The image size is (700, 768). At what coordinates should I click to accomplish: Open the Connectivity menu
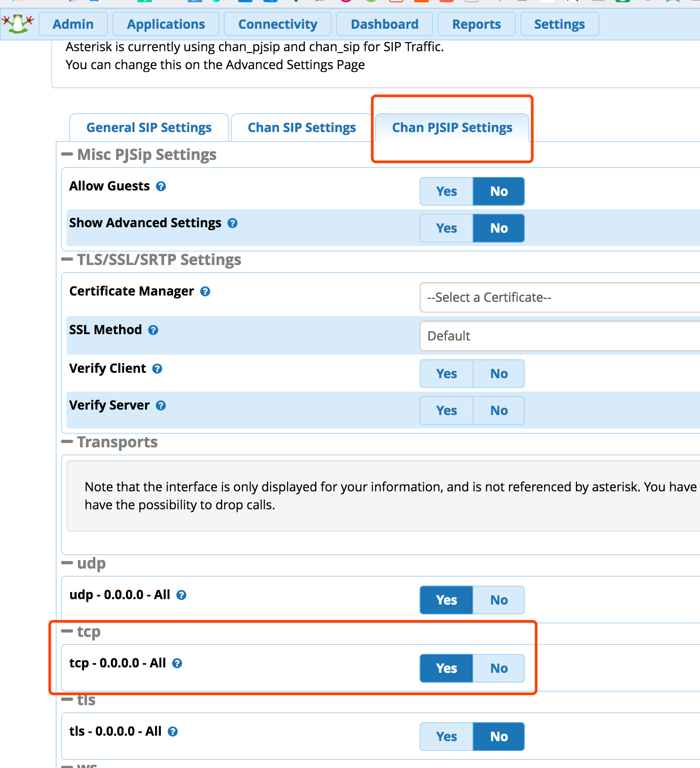[x=278, y=24]
